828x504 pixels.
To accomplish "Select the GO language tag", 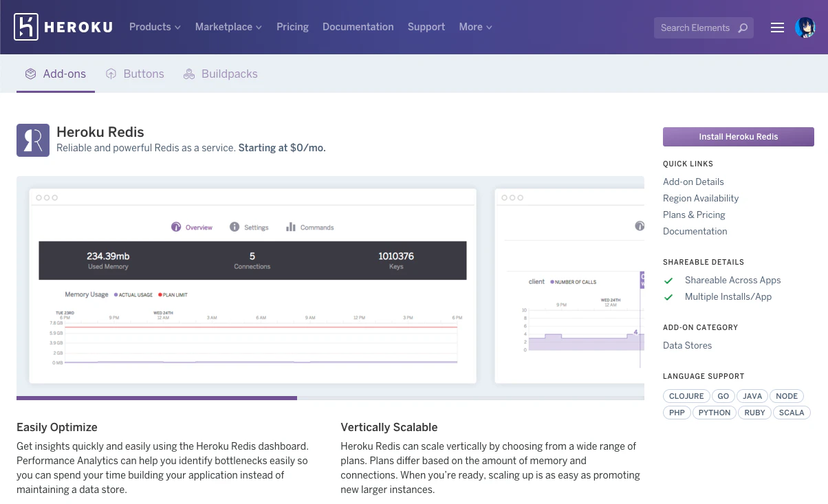I will (723, 396).
